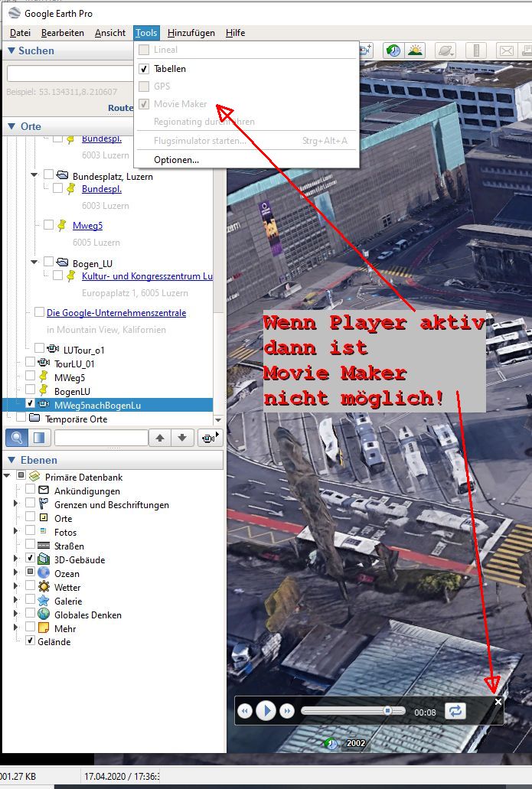
Task: Click the ruler tool icon
Action: 475,51
